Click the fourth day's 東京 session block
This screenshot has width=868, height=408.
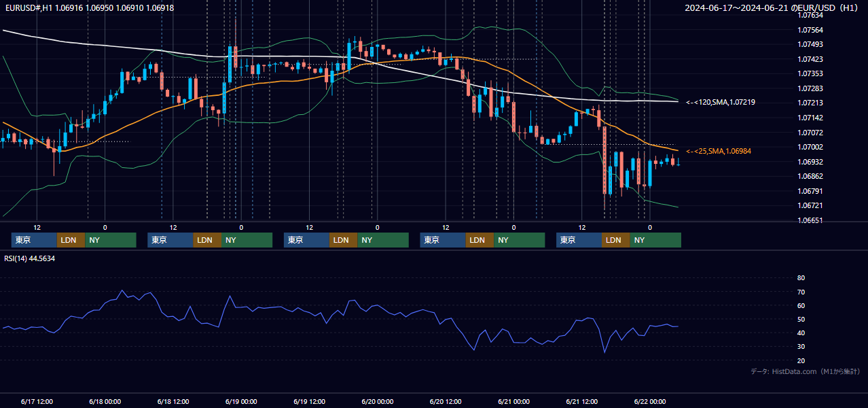pyautogui.click(x=444, y=240)
